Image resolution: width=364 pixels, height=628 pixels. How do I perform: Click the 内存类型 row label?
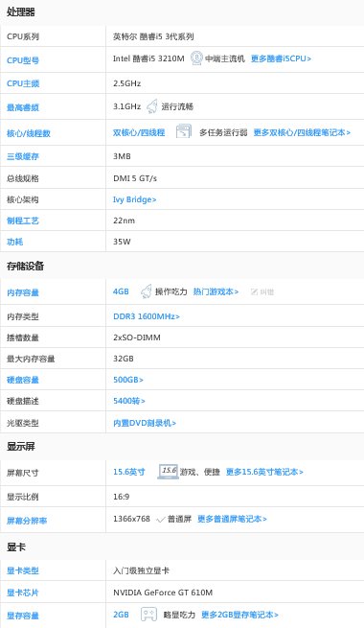tap(23, 316)
